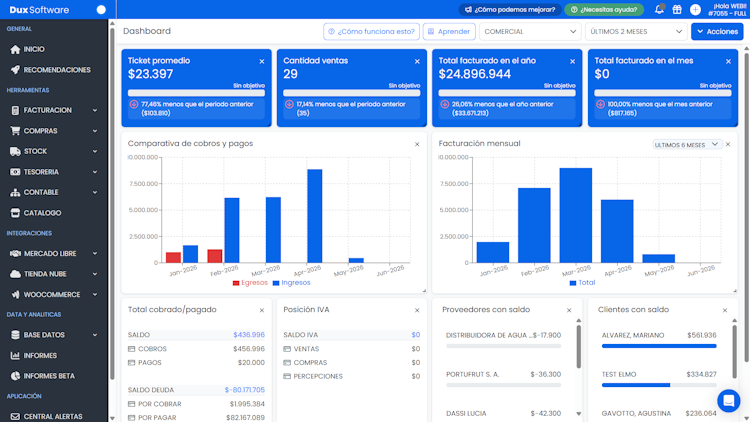Toggle the Egresos legend series
The height and width of the screenshot is (422, 750).
point(250,283)
